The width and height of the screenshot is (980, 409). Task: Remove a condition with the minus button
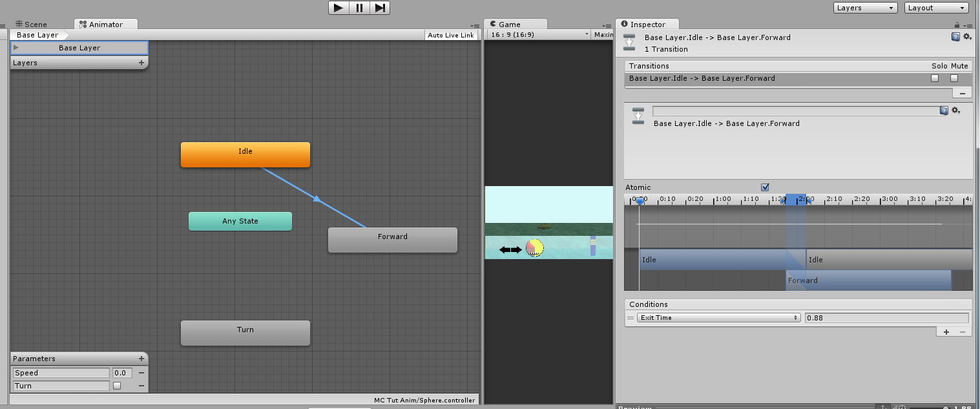[963, 331]
